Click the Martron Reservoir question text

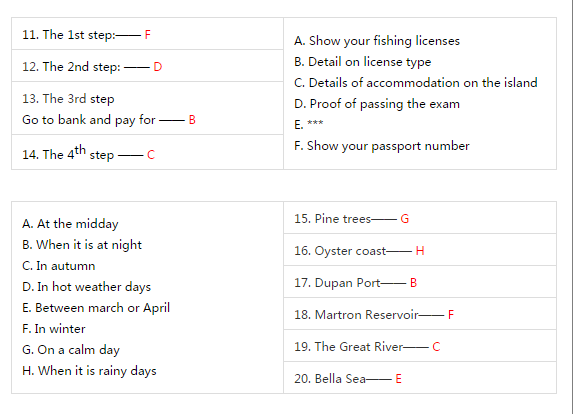point(356,315)
